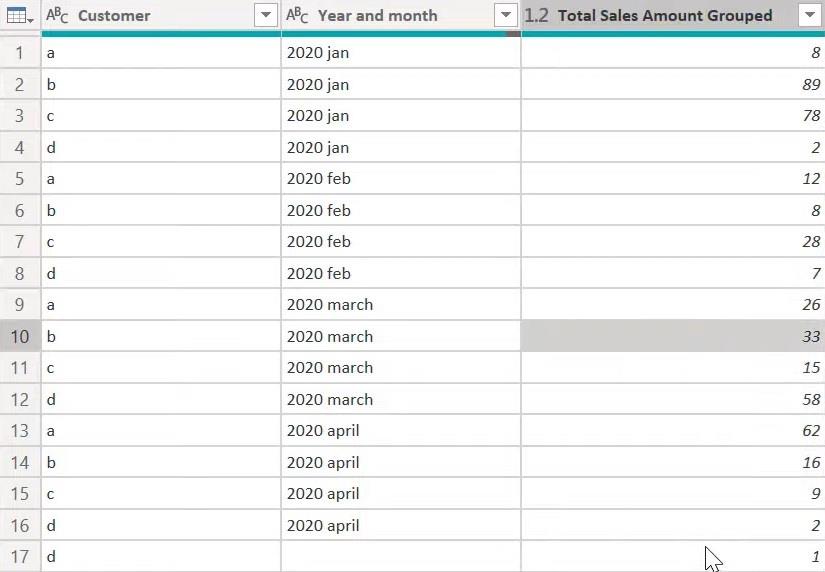Click Customer cell 'd' in row 17
The width and height of the screenshot is (825, 572).
coord(161,557)
